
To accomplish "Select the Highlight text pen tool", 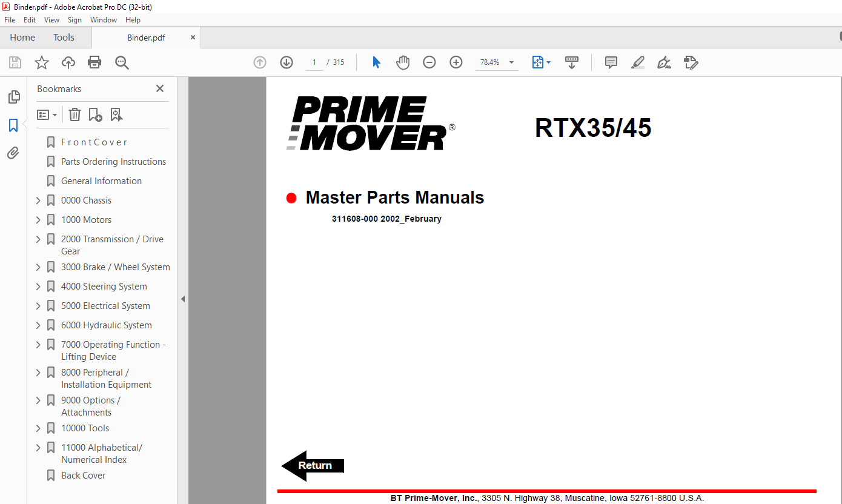I will point(637,62).
